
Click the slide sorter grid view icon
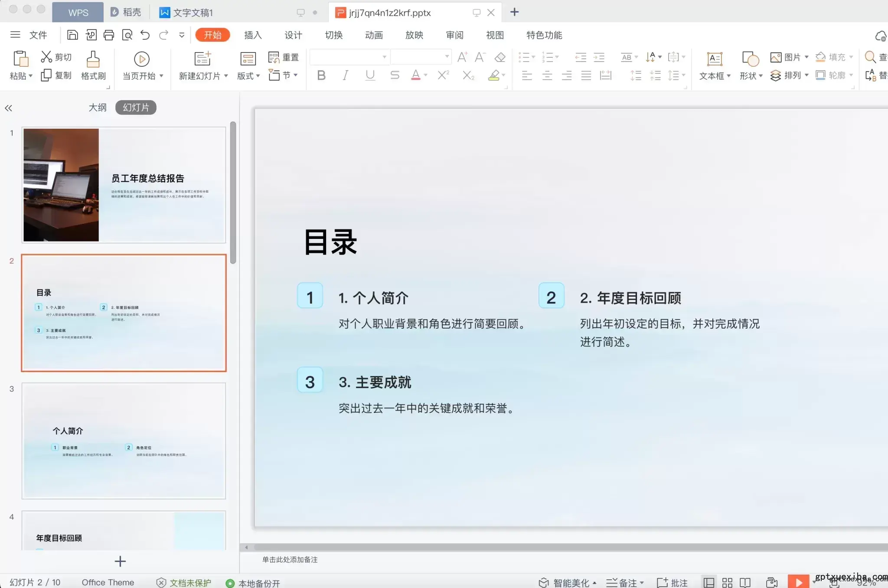(x=727, y=582)
